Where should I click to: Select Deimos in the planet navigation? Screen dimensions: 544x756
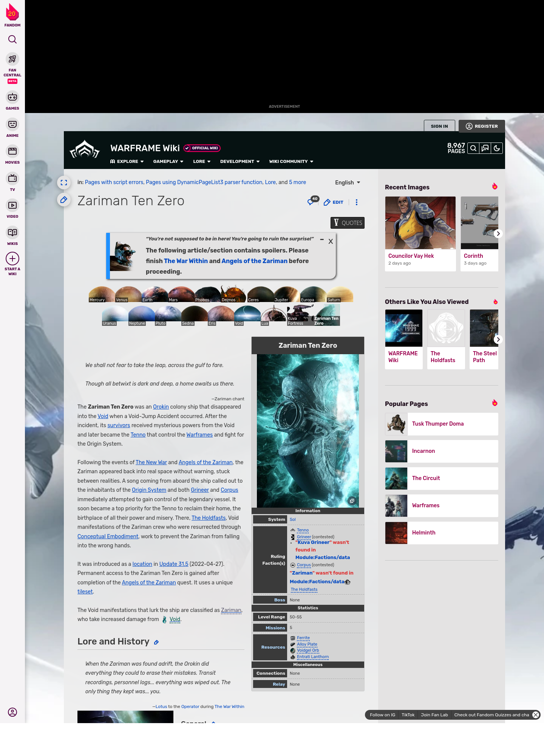click(234, 294)
